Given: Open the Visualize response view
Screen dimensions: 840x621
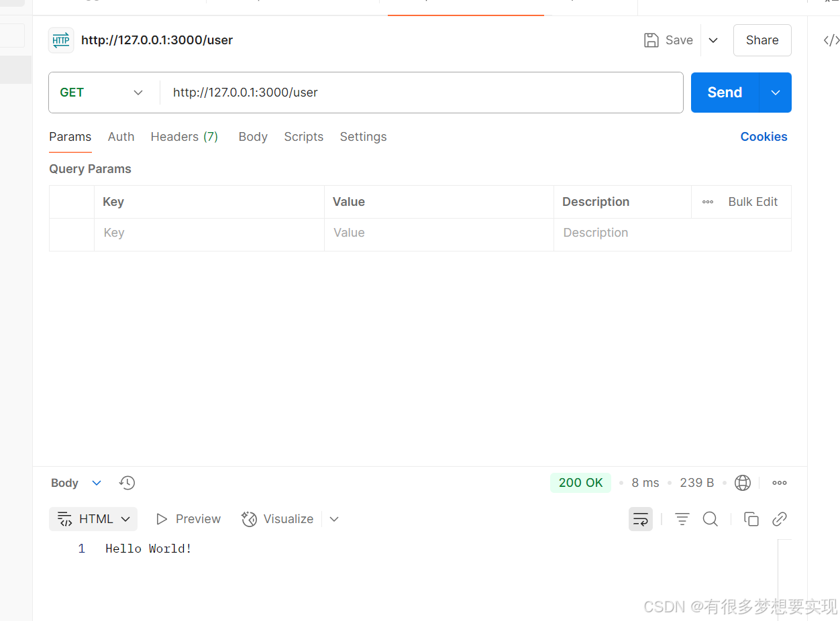Looking at the screenshot, I should [278, 519].
